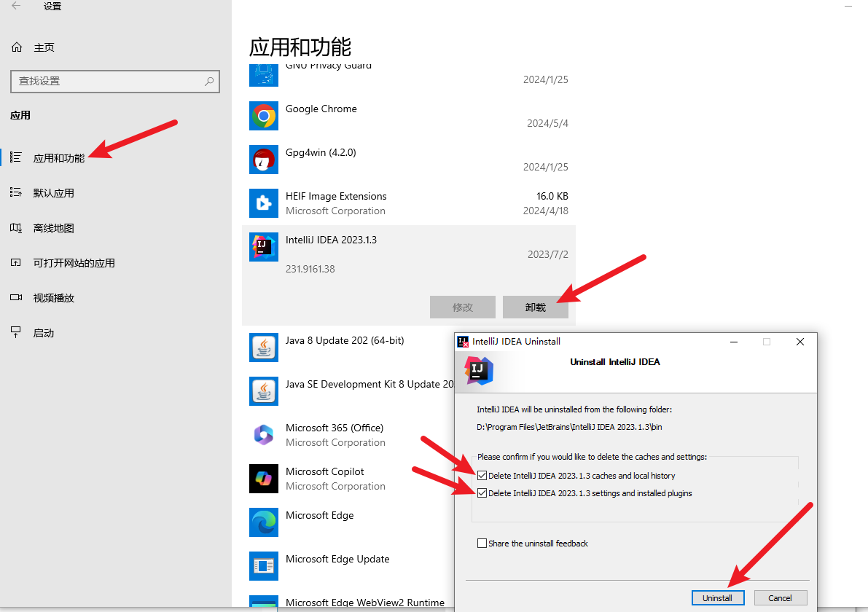Click the Cancel button in dialog
Viewport: 868px width, 612px height.
click(780, 598)
